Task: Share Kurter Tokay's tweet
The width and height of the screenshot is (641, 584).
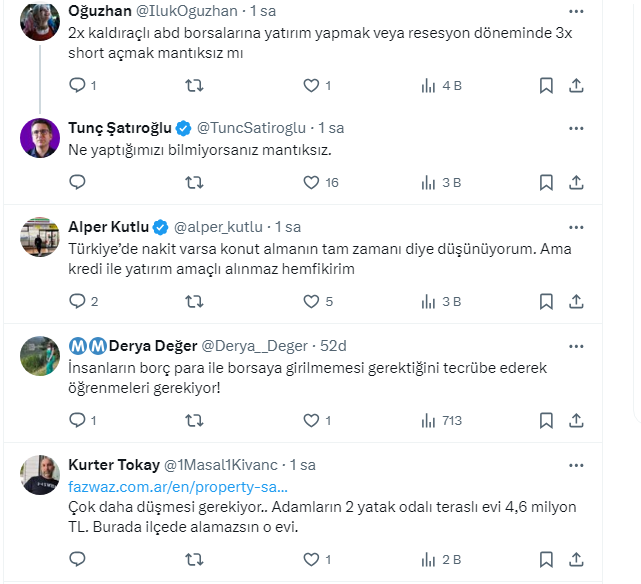Action: [576, 560]
